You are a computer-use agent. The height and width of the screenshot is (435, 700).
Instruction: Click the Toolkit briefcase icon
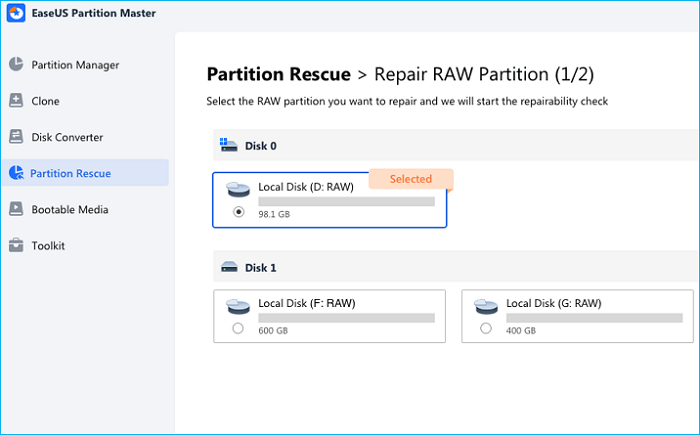point(16,245)
